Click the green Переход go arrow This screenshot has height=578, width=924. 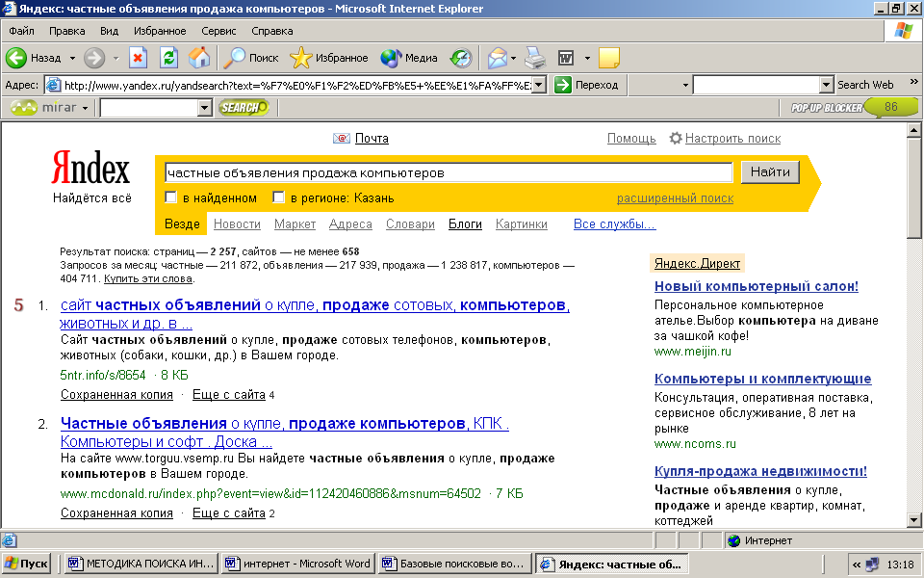[x=563, y=85]
